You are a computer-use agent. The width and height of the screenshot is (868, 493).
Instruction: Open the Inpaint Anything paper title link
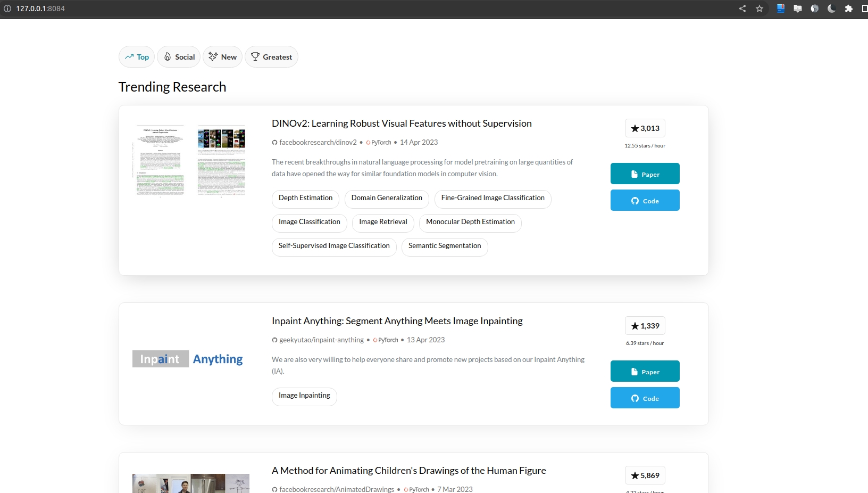coord(397,321)
